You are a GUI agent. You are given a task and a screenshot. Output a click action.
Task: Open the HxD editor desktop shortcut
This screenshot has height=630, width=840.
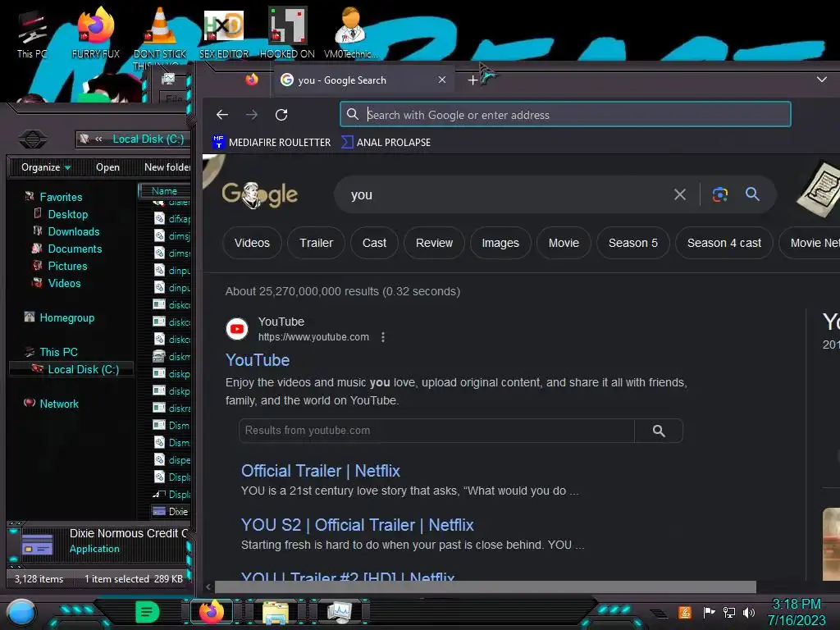(x=223, y=33)
